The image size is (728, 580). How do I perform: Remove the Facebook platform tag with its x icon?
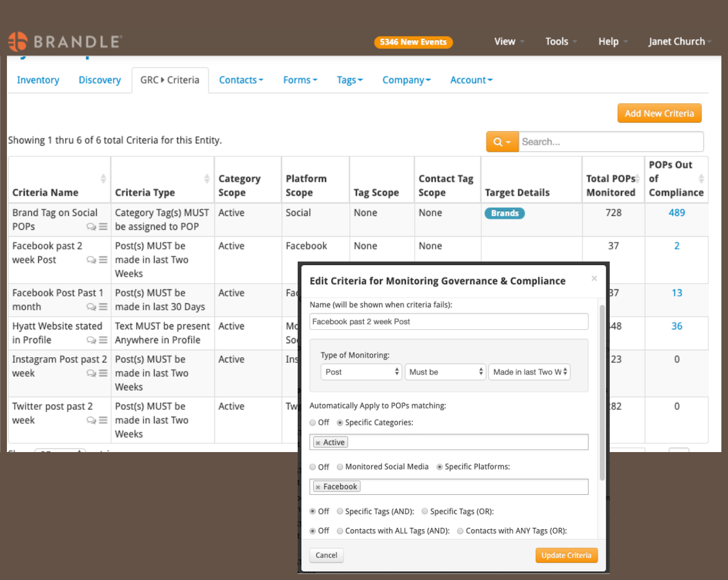point(318,487)
